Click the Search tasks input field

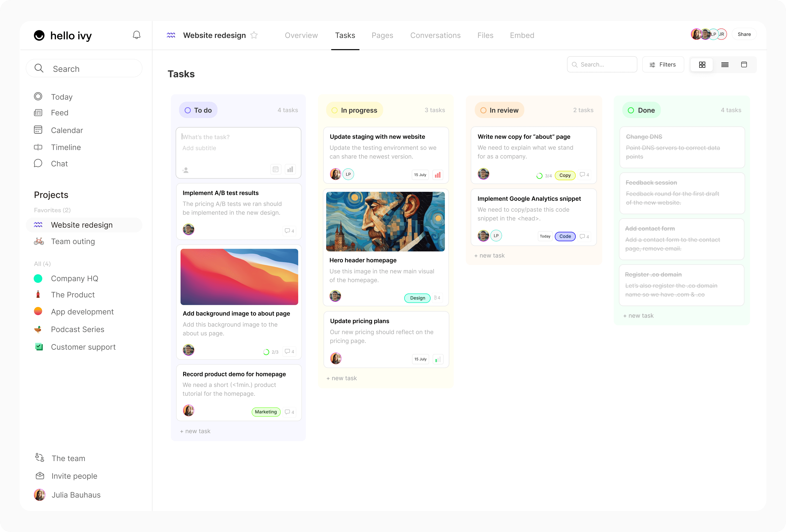pyautogui.click(x=602, y=64)
